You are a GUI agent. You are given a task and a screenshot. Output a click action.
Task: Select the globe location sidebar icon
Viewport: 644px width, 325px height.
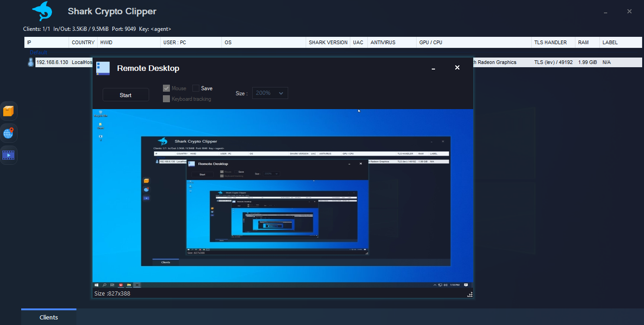click(9, 133)
